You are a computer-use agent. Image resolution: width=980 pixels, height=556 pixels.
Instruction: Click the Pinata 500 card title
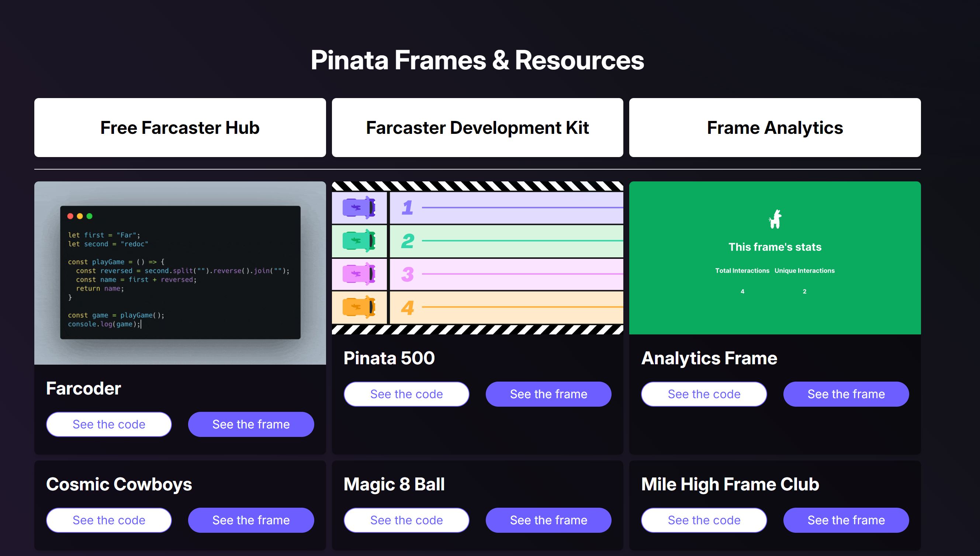pyautogui.click(x=389, y=358)
